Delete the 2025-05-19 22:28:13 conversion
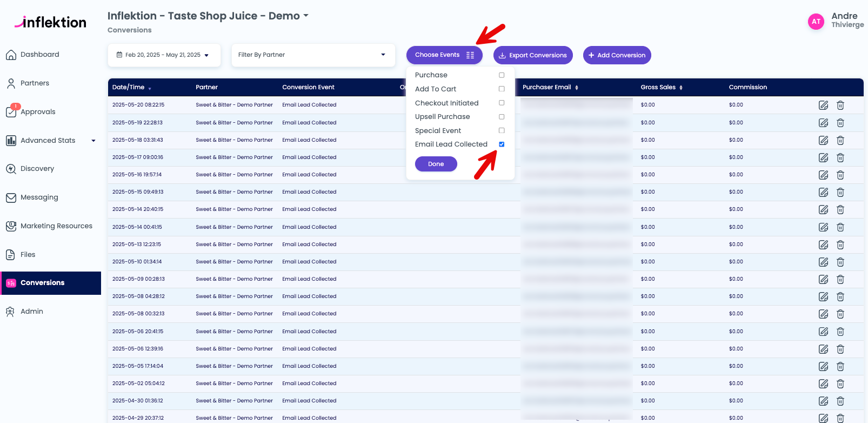Image resolution: width=868 pixels, height=423 pixels. 840,123
